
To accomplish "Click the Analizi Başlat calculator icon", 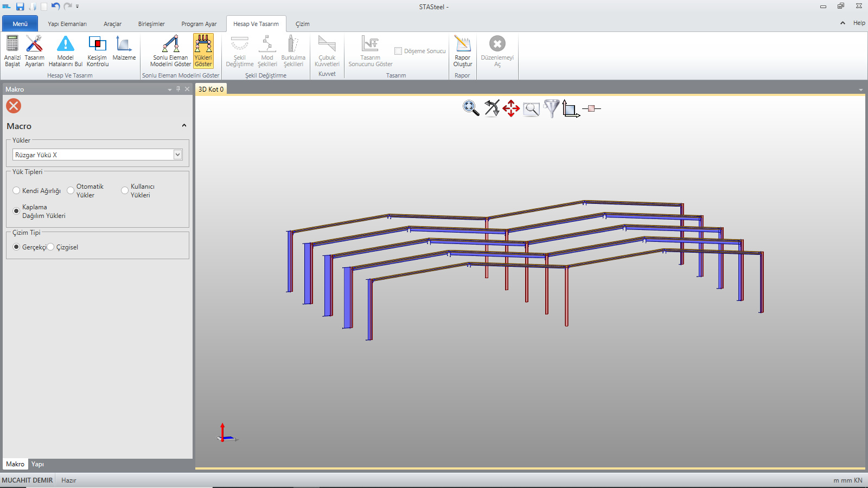I will coord(12,44).
